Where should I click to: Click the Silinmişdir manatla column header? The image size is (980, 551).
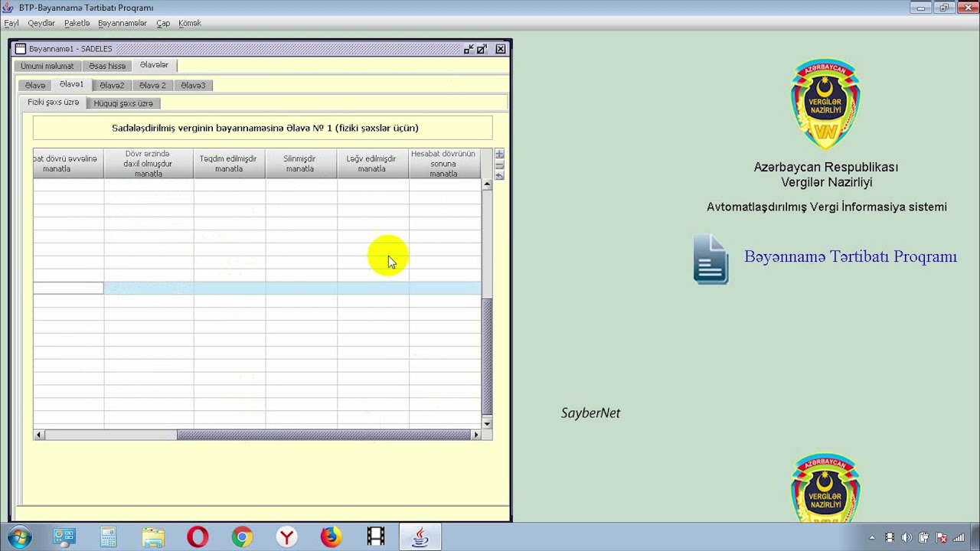click(x=300, y=164)
